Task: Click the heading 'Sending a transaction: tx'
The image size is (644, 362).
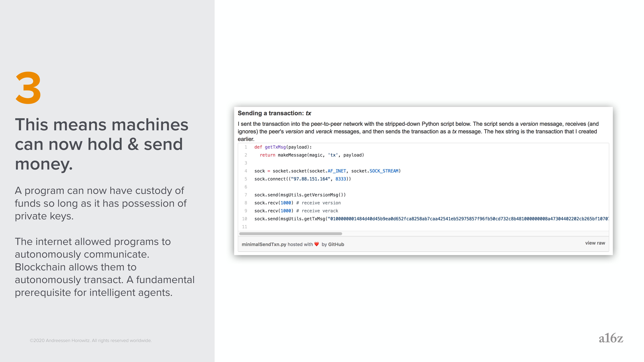Action: (x=274, y=113)
